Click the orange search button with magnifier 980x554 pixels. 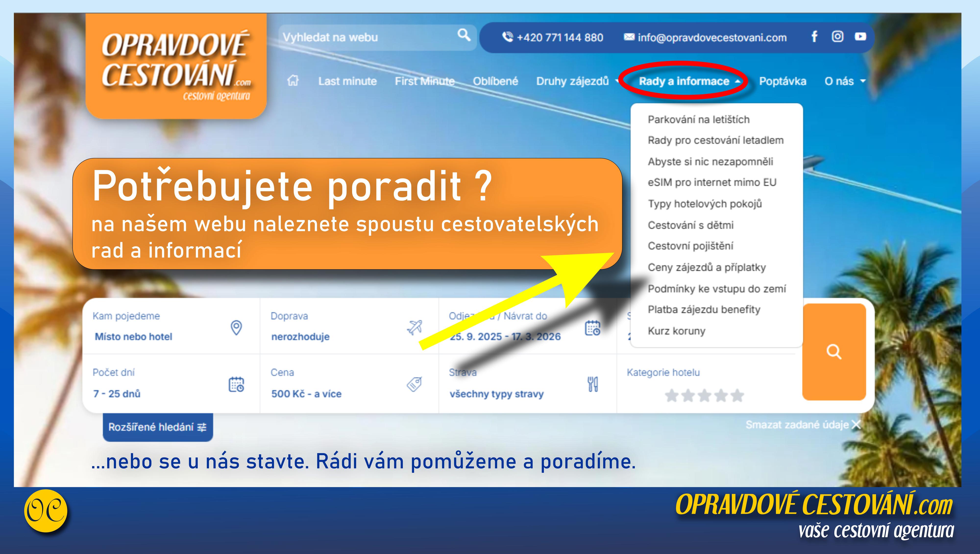coord(834,352)
